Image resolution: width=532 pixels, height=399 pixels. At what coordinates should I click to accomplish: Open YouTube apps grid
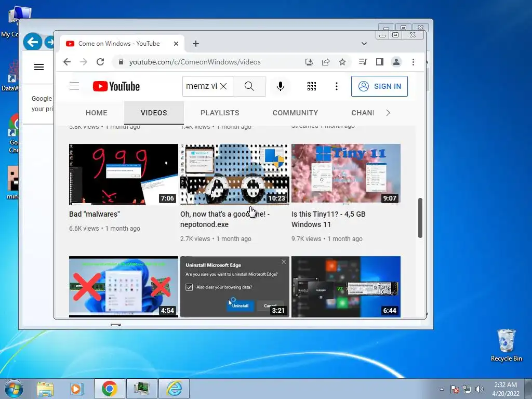click(x=312, y=86)
